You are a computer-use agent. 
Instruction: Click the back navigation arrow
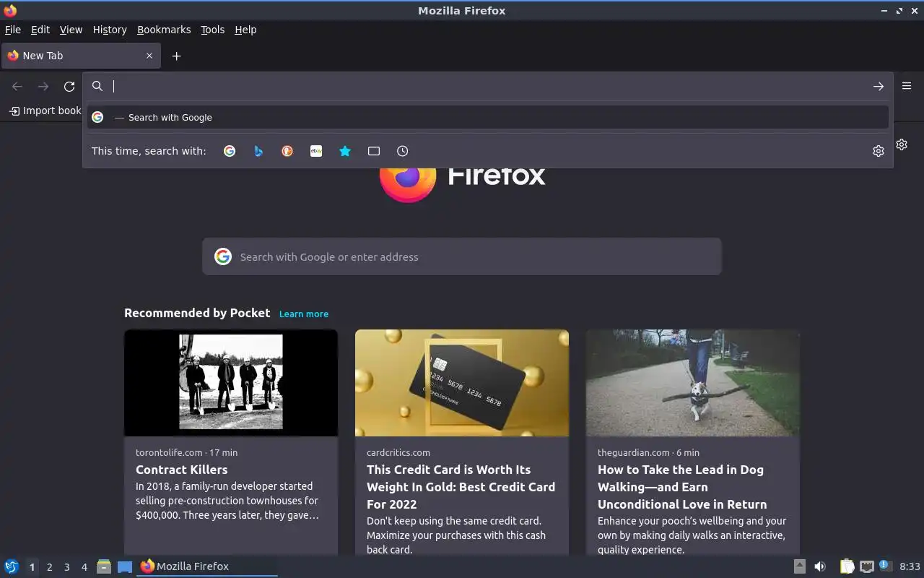17,87
